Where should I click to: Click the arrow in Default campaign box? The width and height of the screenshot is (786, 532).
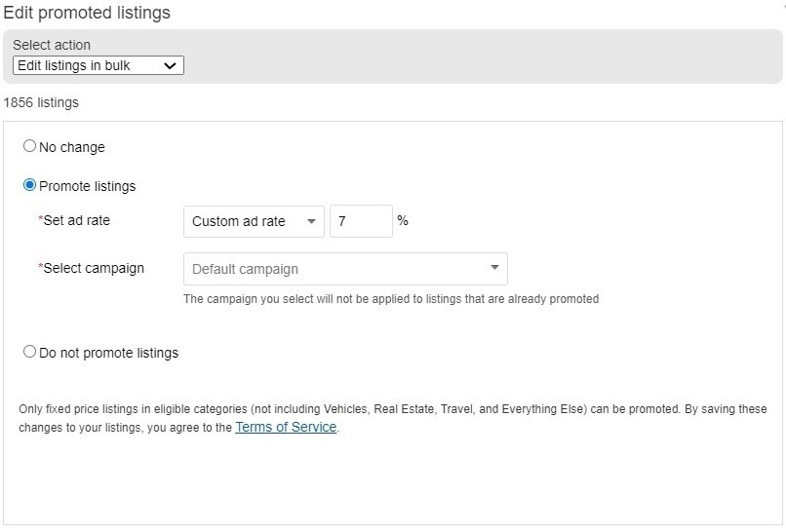click(x=494, y=268)
